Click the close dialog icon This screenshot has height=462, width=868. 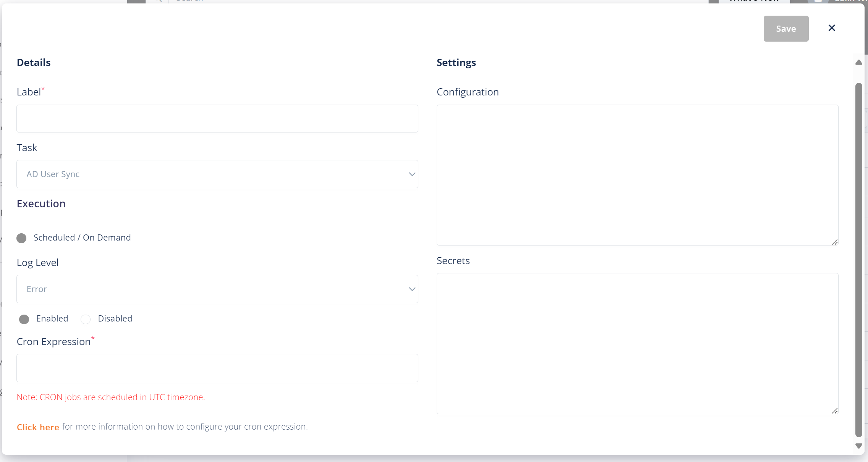(832, 28)
